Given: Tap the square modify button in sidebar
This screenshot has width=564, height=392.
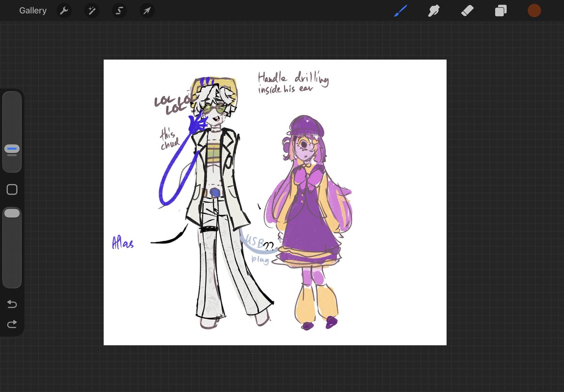Looking at the screenshot, I should point(12,189).
